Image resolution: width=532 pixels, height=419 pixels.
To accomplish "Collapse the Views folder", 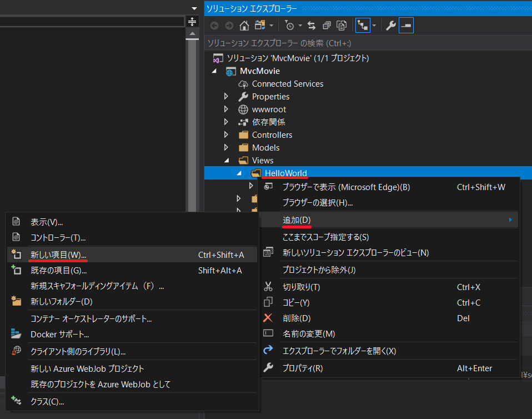I will (227, 160).
